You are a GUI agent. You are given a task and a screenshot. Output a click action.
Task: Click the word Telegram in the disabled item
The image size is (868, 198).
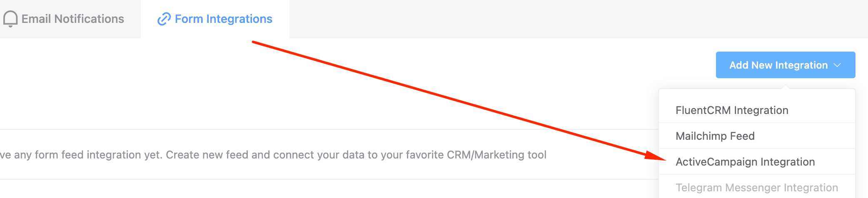tap(699, 188)
